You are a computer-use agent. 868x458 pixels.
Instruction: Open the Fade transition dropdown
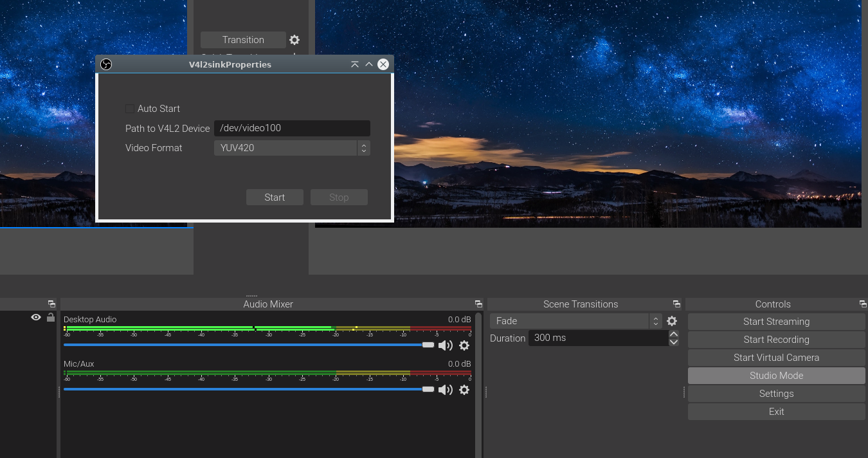coord(576,321)
